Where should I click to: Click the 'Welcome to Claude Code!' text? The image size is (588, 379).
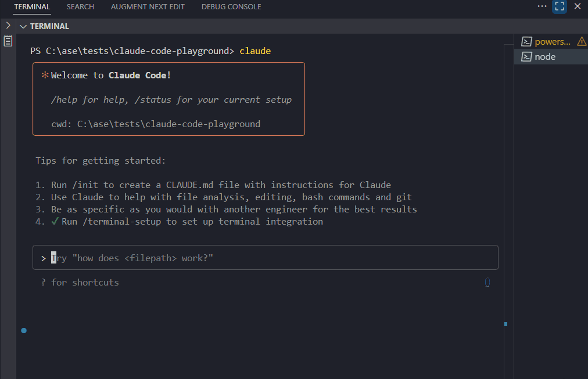[x=111, y=75]
